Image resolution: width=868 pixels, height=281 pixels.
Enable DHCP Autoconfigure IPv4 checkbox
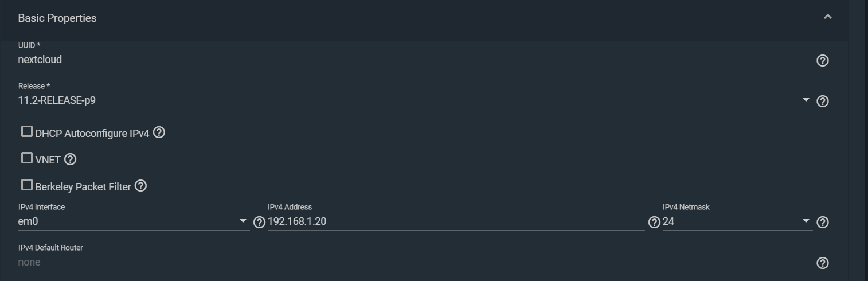(x=27, y=131)
